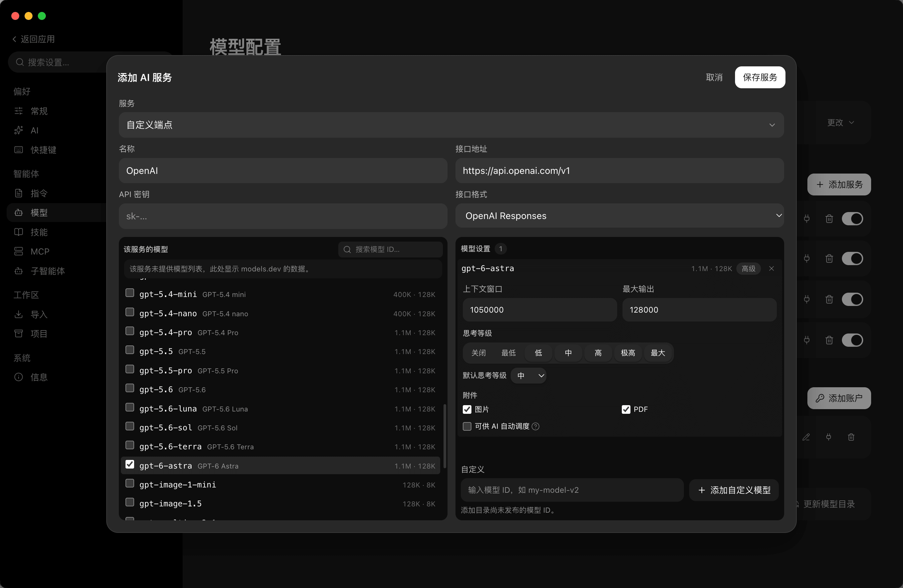Click the model list scrollbar
Screen dimensions: 903x588
coord(445,436)
